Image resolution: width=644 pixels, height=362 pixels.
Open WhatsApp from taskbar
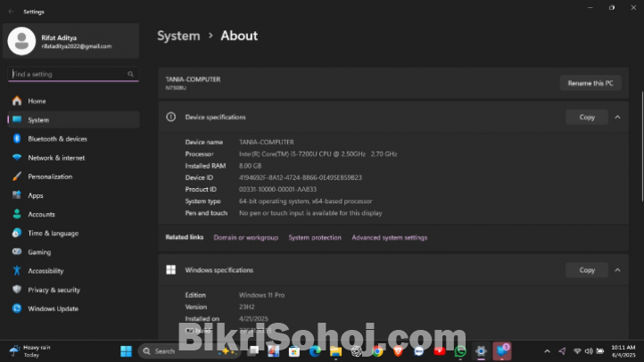click(x=460, y=351)
